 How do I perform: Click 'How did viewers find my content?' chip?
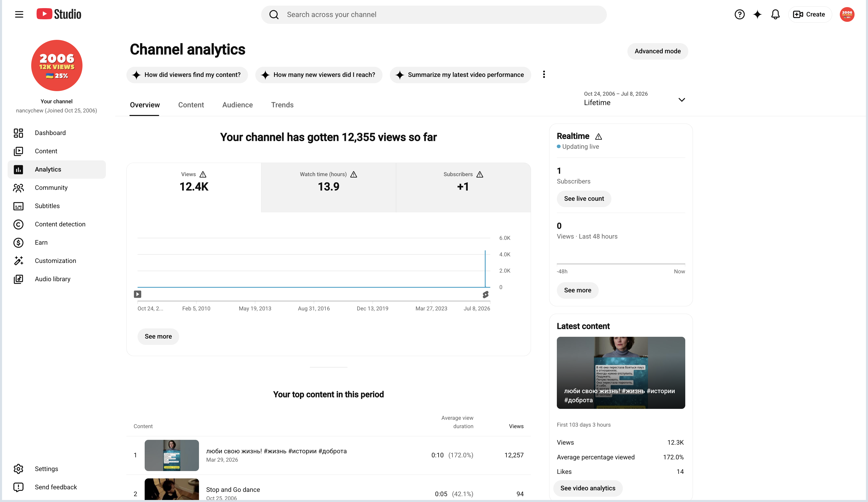[187, 75]
